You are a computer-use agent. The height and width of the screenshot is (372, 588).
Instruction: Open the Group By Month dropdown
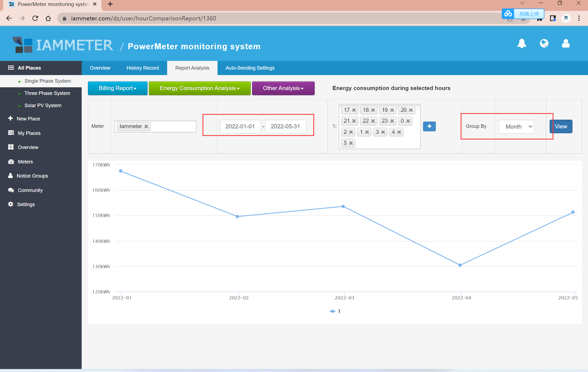pos(516,127)
